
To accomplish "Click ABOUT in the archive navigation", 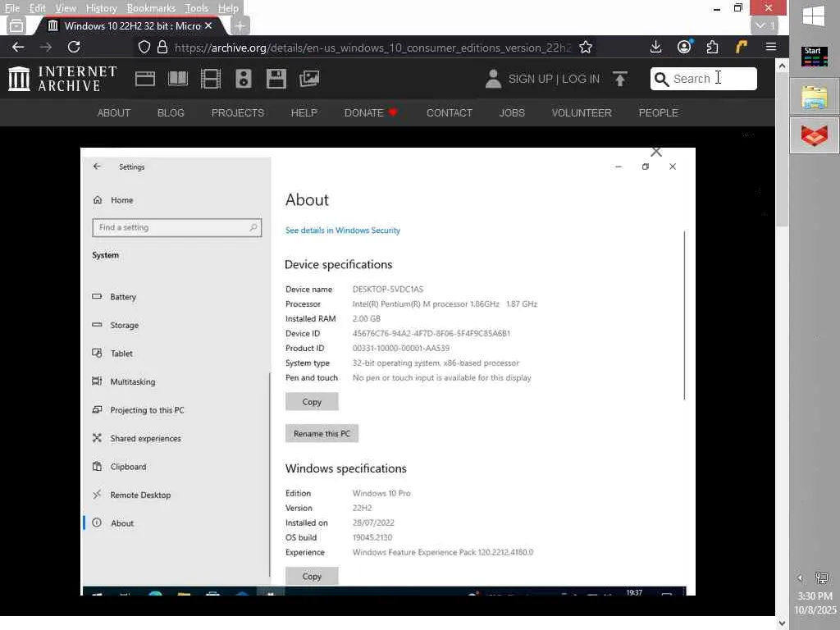I will point(113,113).
